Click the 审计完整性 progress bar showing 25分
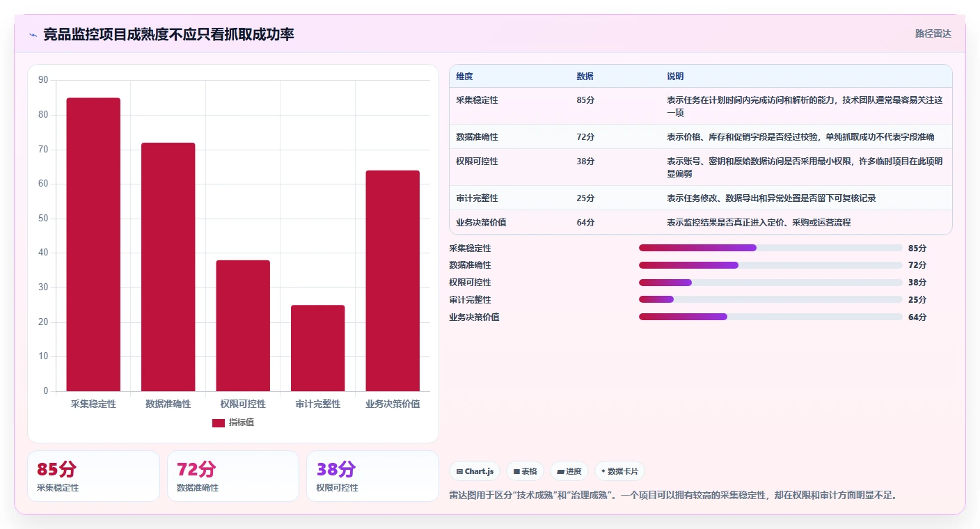Screen dimensions: 980x529 tap(770, 299)
